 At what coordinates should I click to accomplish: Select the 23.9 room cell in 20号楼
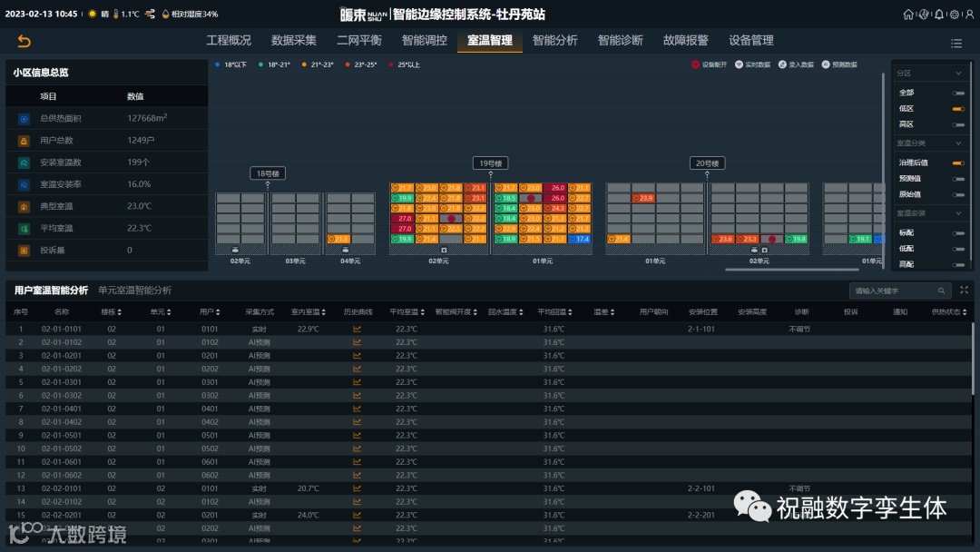tap(642, 198)
